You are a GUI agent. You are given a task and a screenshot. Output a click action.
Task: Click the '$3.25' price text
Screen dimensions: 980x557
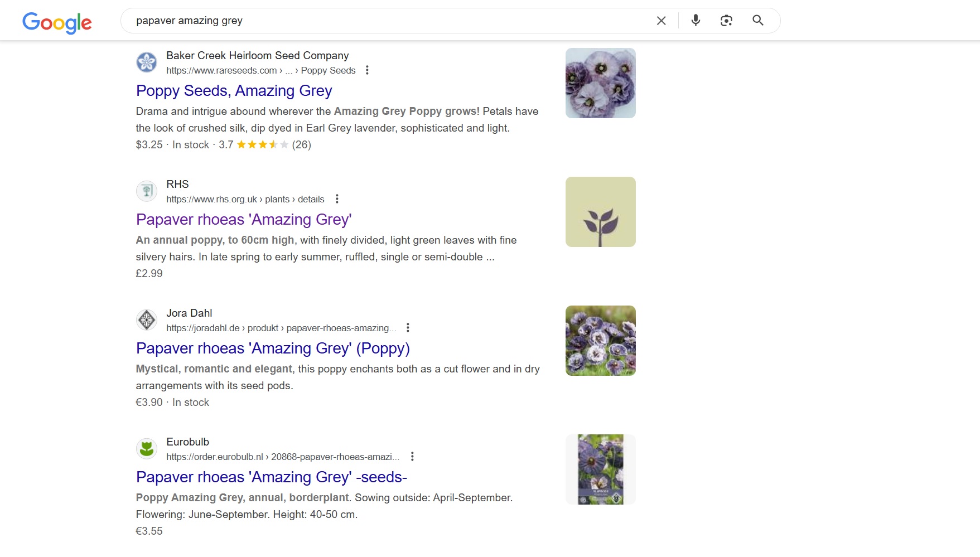(149, 144)
